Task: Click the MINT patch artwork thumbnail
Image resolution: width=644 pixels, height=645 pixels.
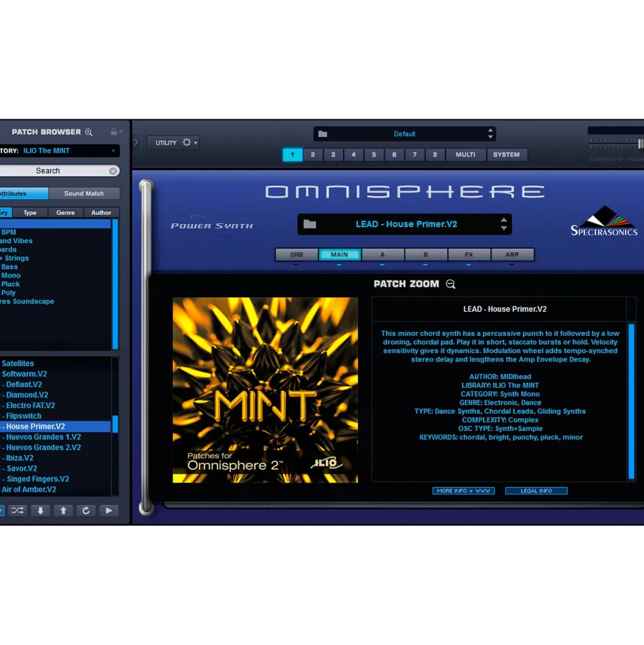Action: point(265,390)
